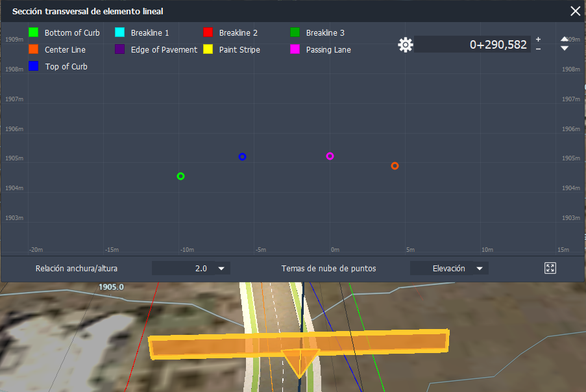Click the orange section marker arrow
The width and height of the screenshot is (586, 392).
[x=300, y=363]
